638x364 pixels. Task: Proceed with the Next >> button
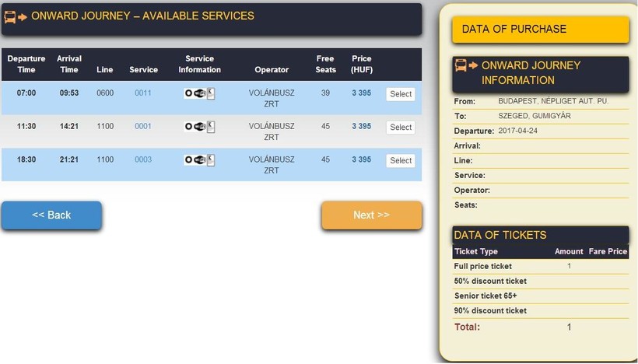pos(371,215)
